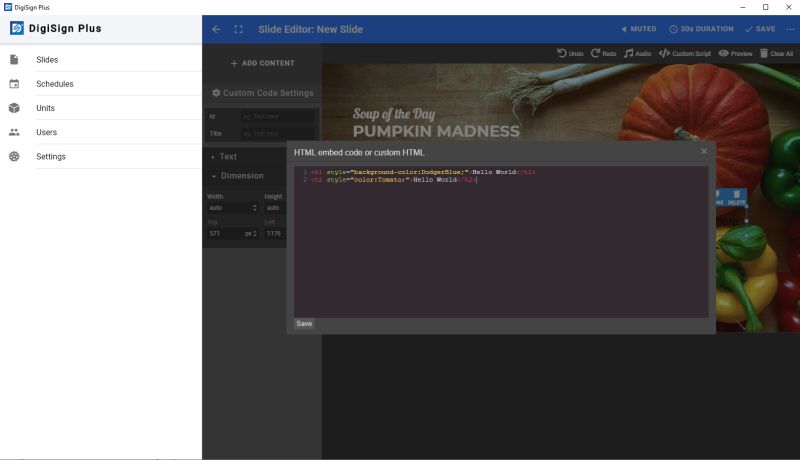Screen dimensions: 800x460
Task: Toggle the MUTED audio setting
Action: pyautogui.click(x=638, y=29)
